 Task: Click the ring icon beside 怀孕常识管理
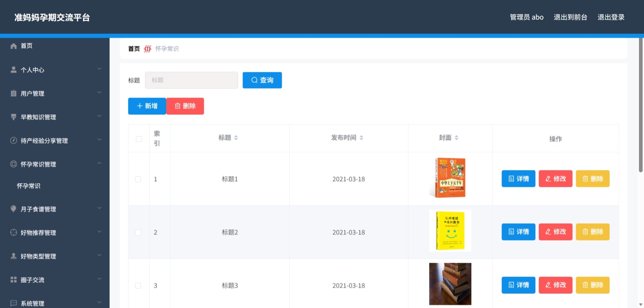(x=14, y=164)
